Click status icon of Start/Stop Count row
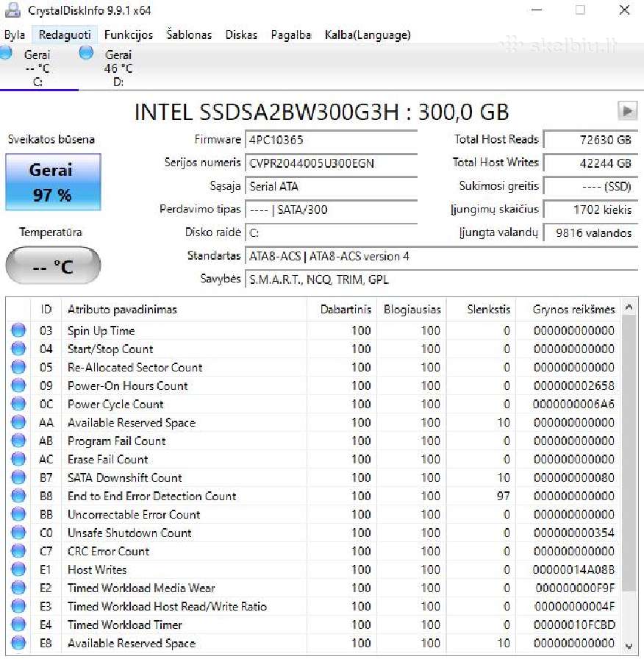Viewport: 644px width, 662px height. click(x=18, y=349)
